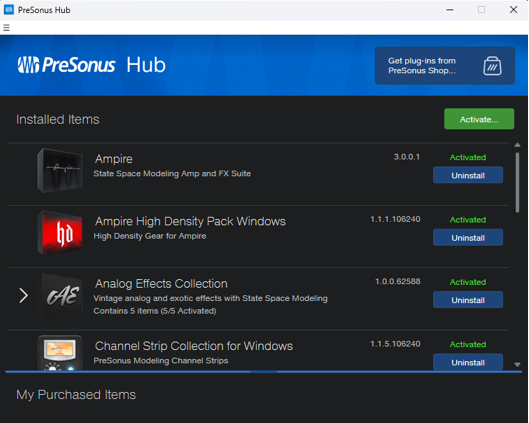This screenshot has width=529, height=423.
Task: Open Get plug-ins from PreSonus Shop
Action: tap(445, 66)
